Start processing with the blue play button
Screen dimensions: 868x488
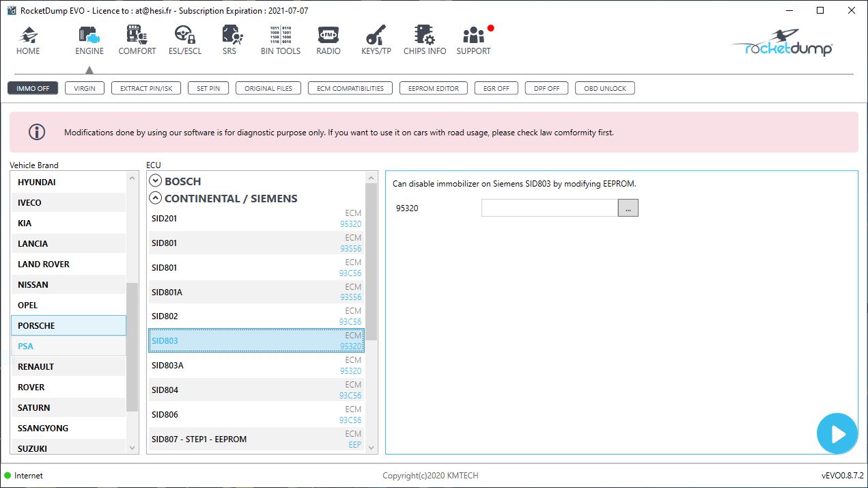(x=837, y=433)
